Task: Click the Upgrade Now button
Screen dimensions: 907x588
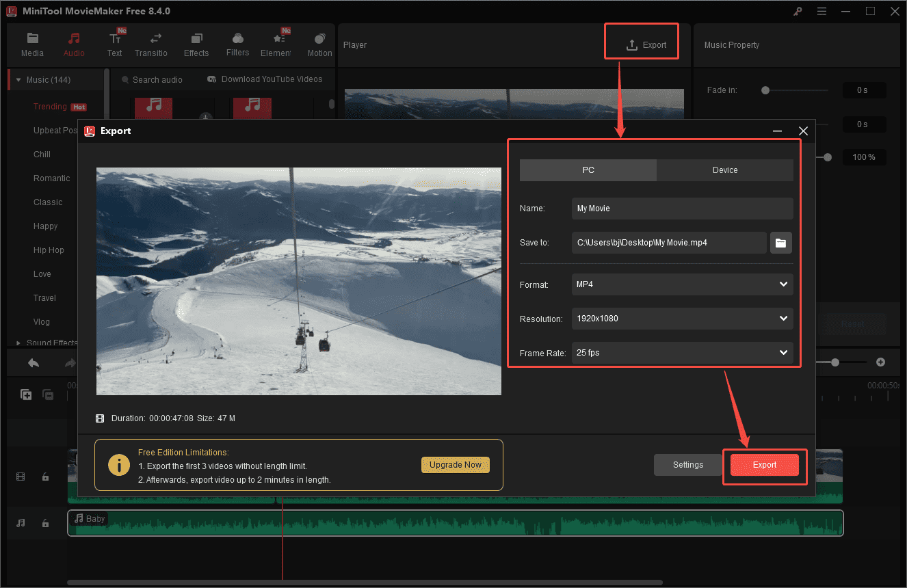Action: (x=456, y=464)
